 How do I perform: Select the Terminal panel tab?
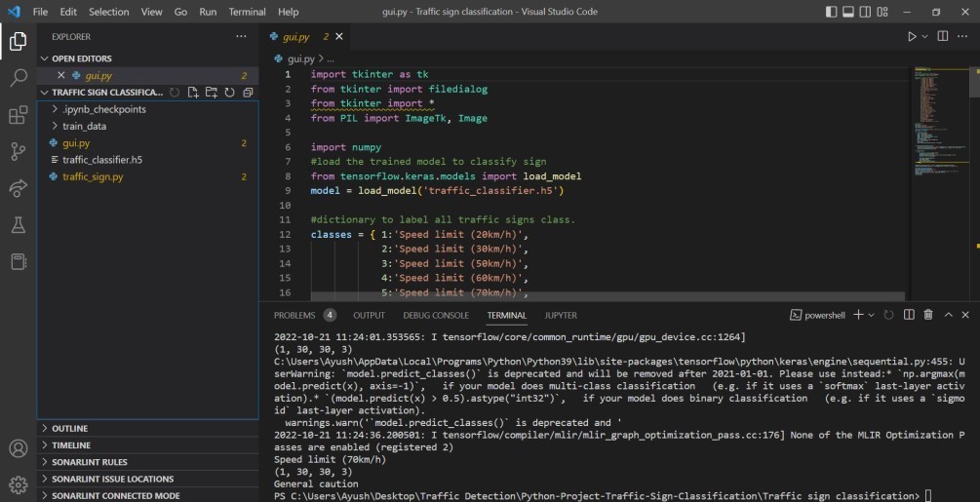click(507, 315)
